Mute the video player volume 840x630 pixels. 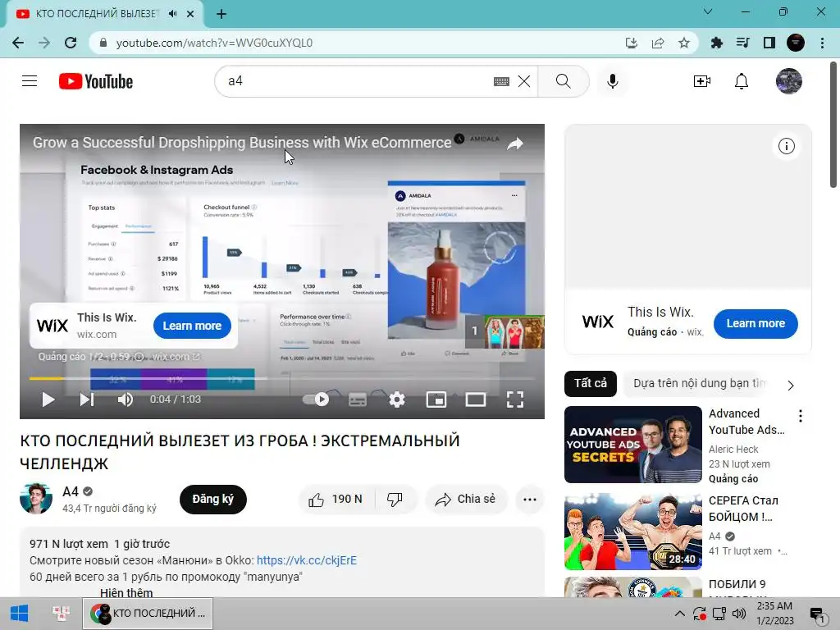[x=126, y=399]
